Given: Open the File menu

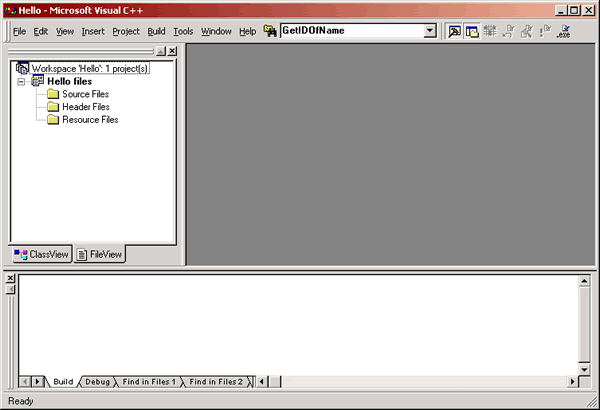Looking at the screenshot, I should [20, 31].
